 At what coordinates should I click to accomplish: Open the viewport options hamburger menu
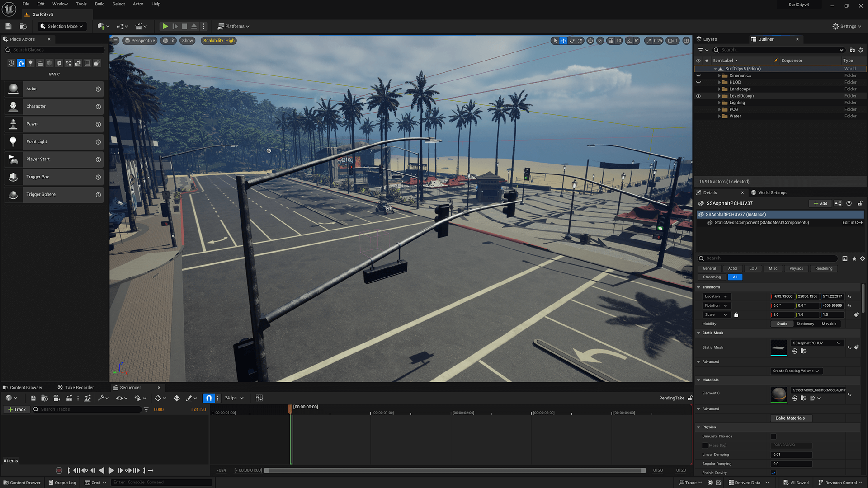point(115,41)
